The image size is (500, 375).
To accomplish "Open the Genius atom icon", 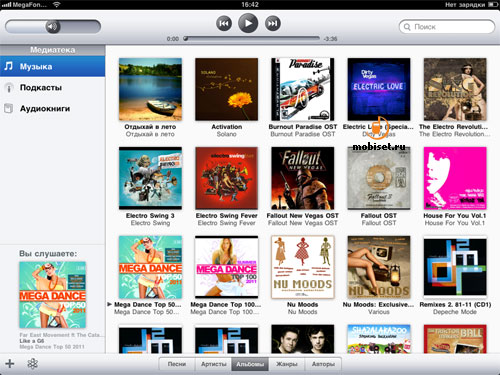I will (x=32, y=363).
